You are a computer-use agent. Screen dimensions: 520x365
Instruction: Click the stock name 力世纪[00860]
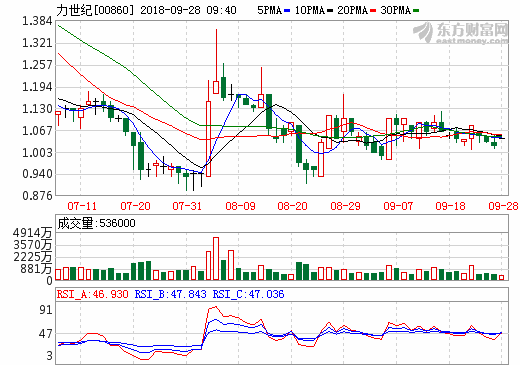coord(95,10)
